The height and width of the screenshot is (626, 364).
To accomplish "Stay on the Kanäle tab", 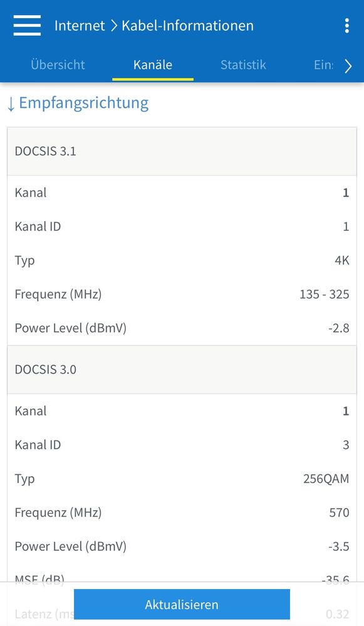I will pos(152,65).
